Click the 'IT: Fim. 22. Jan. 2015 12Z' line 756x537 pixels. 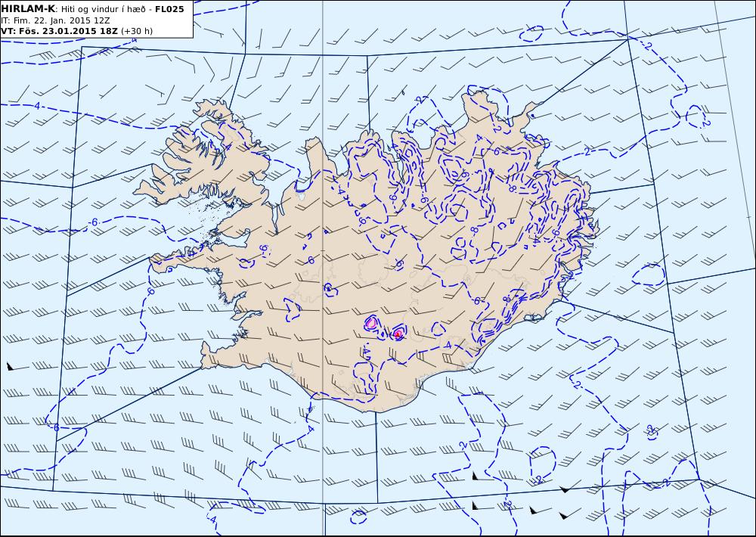click(55, 20)
